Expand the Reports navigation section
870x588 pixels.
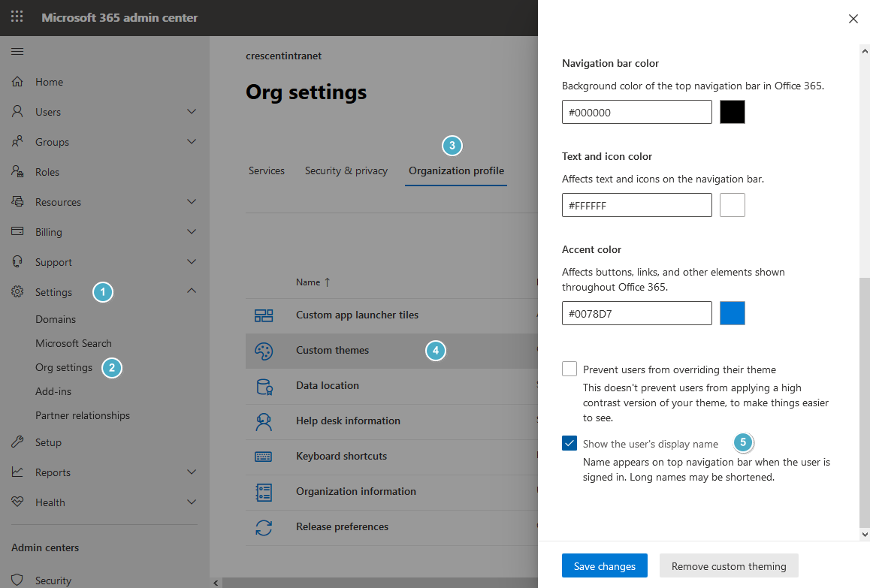click(x=191, y=472)
